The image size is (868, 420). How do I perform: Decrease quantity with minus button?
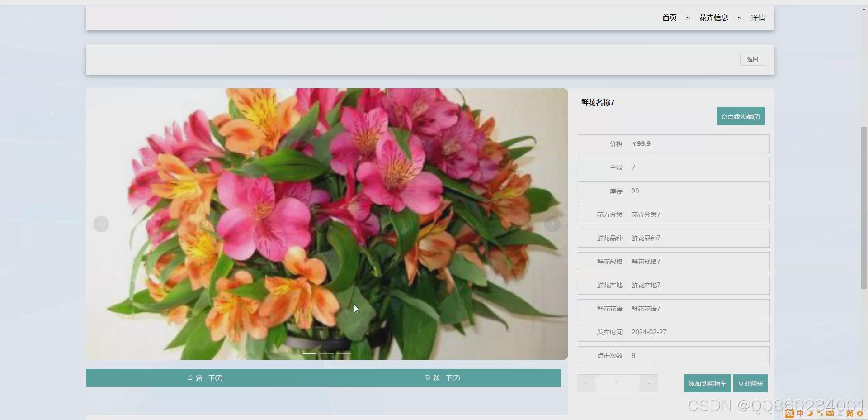click(x=586, y=383)
